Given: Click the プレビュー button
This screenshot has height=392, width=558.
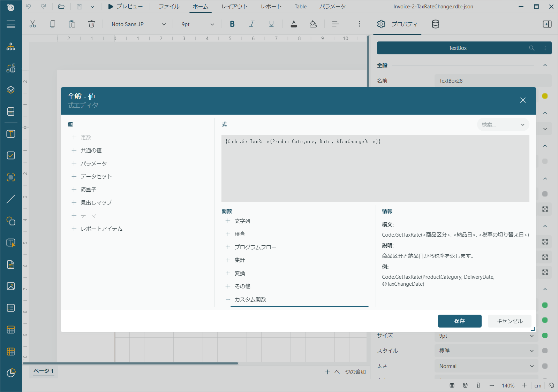Looking at the screenshot, I should click(126, 7).
